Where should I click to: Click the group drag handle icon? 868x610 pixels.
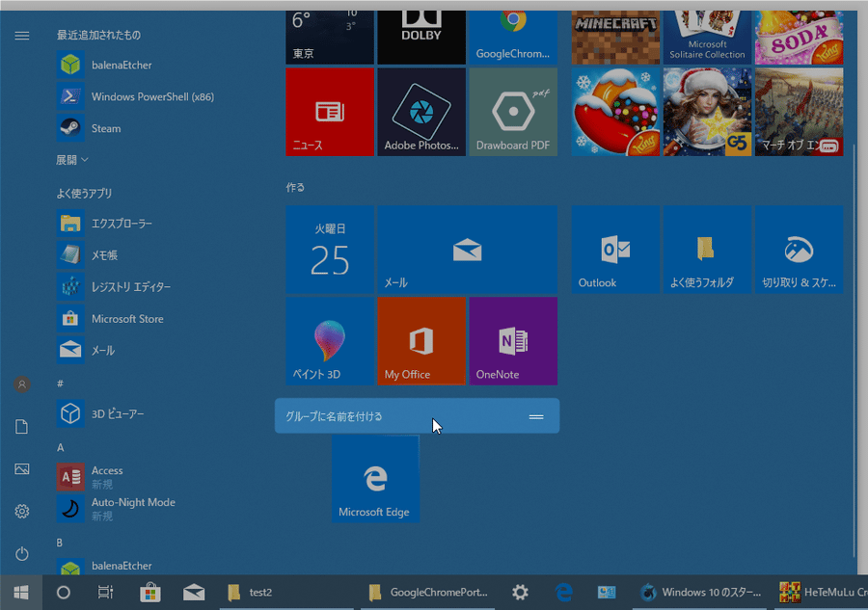coord(536,416)
